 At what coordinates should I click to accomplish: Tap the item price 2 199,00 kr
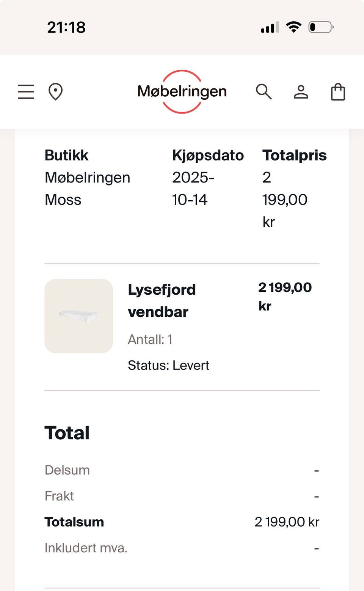(285, 296)
